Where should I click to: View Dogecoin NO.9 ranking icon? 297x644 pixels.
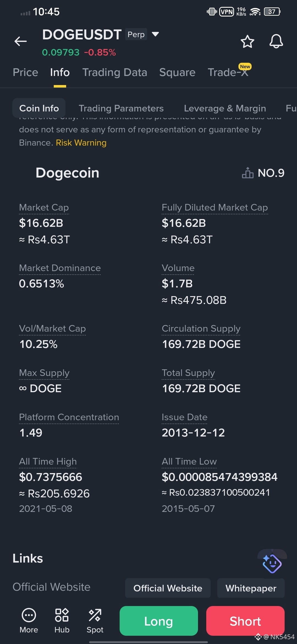pos(248,173)
